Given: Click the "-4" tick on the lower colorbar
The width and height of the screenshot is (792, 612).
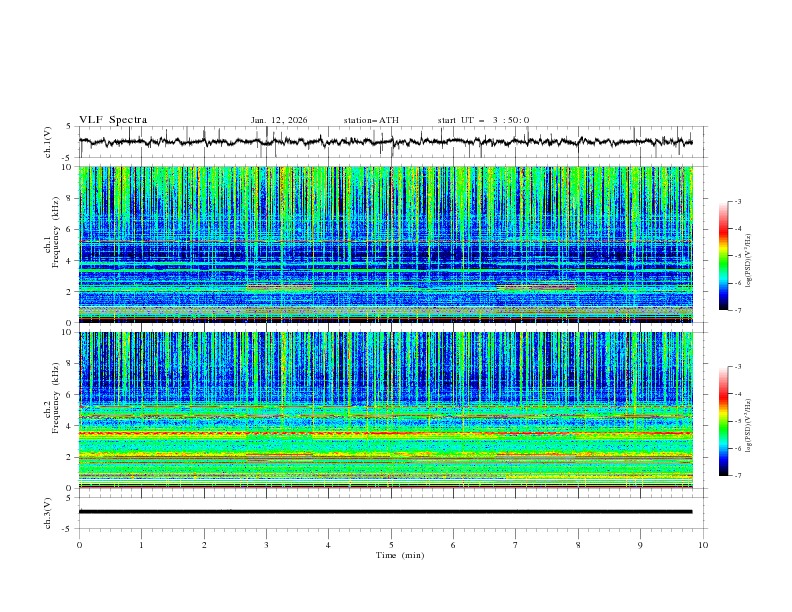Looking at the screenshot, I should 738,394.
